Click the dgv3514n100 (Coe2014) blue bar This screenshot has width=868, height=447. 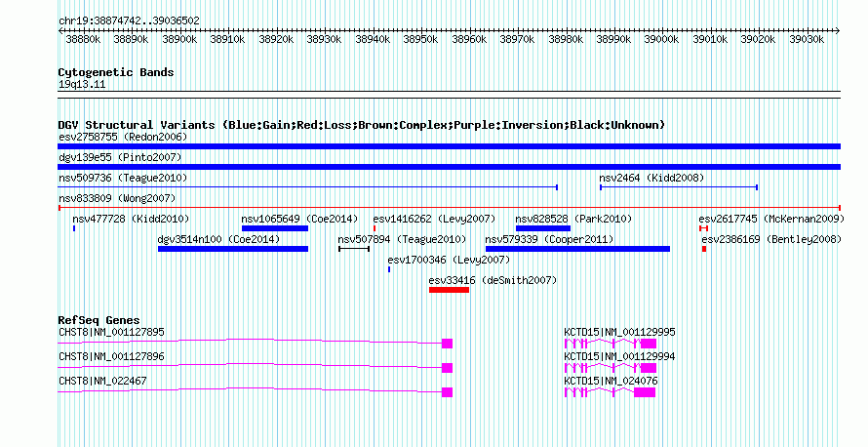(233, 249)
